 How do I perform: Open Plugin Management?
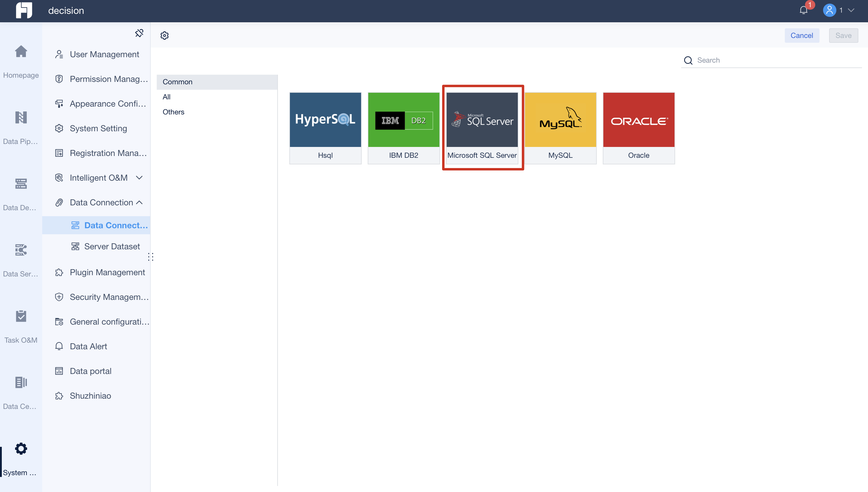tap(107, 272)
